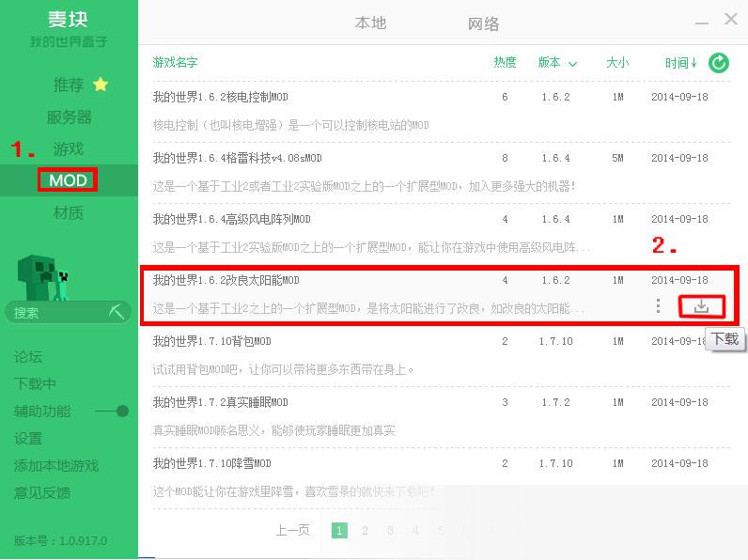Open 设置
This screenshot has width=748, height=560.
pyautogui.click(x=27, y=438)
